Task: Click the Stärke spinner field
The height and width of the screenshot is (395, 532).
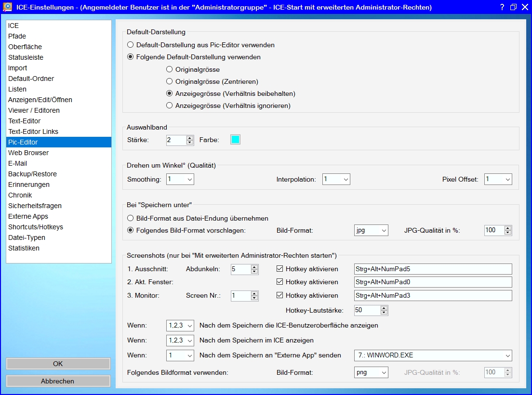Action: [180, 140]
